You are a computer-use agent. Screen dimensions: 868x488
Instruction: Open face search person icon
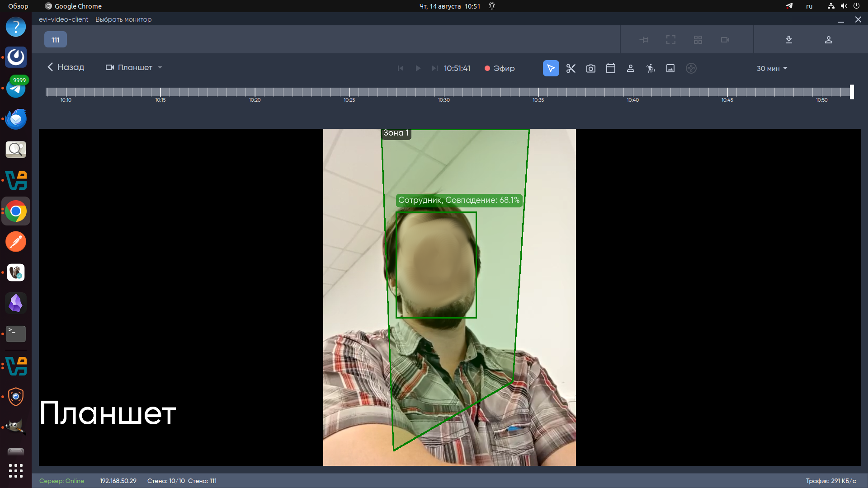631,68
